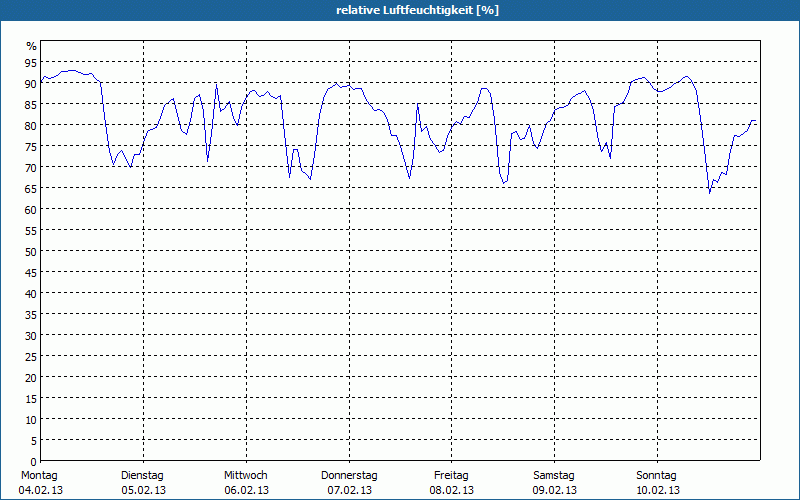Viewport: 800px width, 500px height.
Task: Select the 20 y-axis label
Action: click(x=31, y=378)
